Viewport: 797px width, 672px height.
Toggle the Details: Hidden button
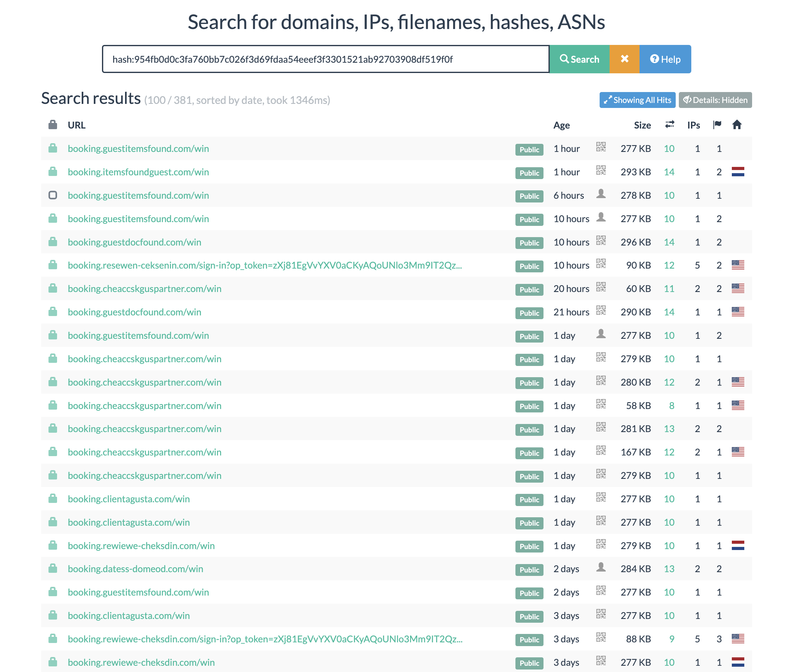[715, 100]
